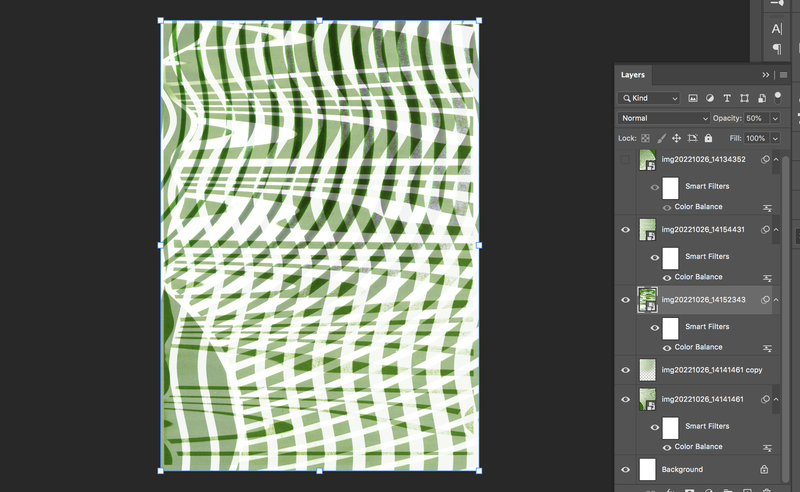Screen dimensions: 800x492
Task: Hide the img20221026_14141461 smart object layer
Action: click(626, 399)
